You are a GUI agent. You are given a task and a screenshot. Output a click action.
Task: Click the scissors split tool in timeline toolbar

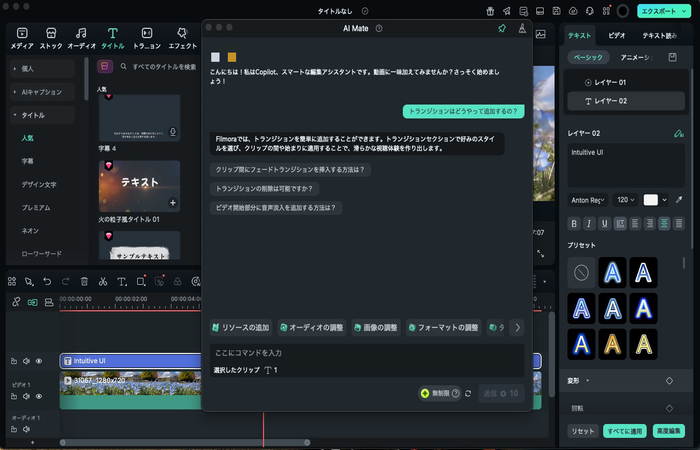(102, 282)
